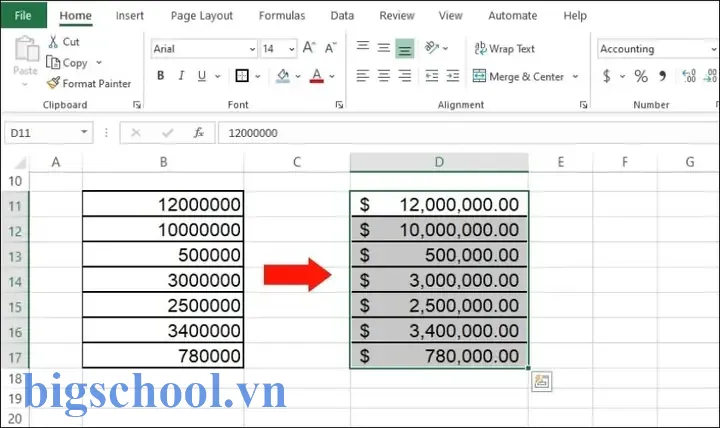The height and width of the screenshot is (428, 720).
Task: Select Middle Align
Action: pos(384,48)
